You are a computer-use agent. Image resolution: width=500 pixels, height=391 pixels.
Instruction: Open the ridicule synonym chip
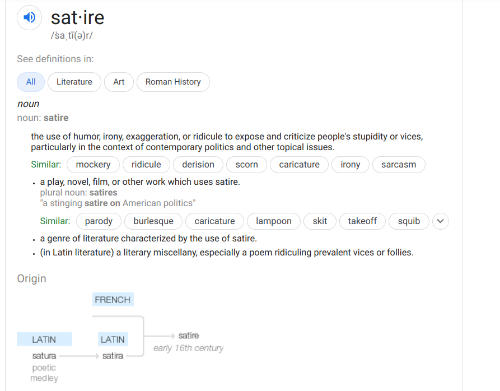(x=146, y=165)
